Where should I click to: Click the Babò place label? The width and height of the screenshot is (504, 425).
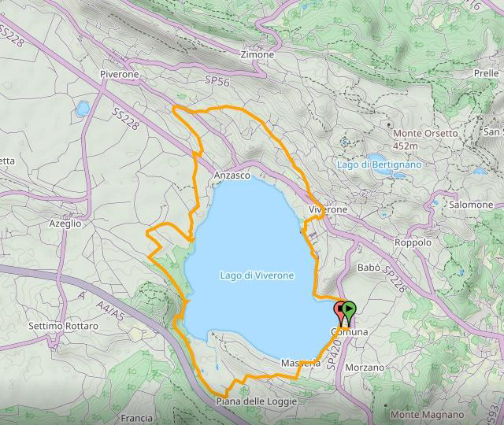[369, 268]
